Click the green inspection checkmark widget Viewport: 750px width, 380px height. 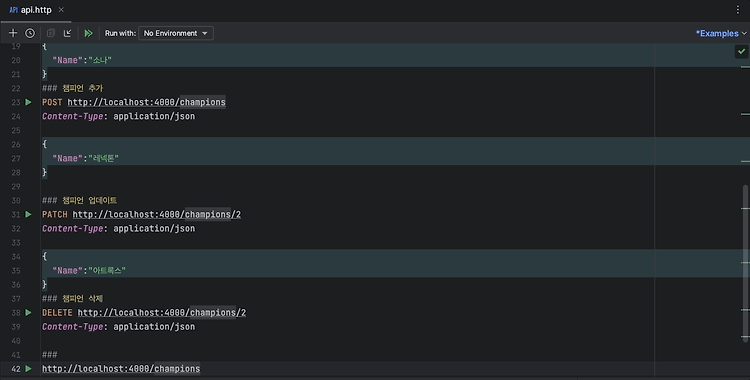pyautogui.click(x=741, y=51)
